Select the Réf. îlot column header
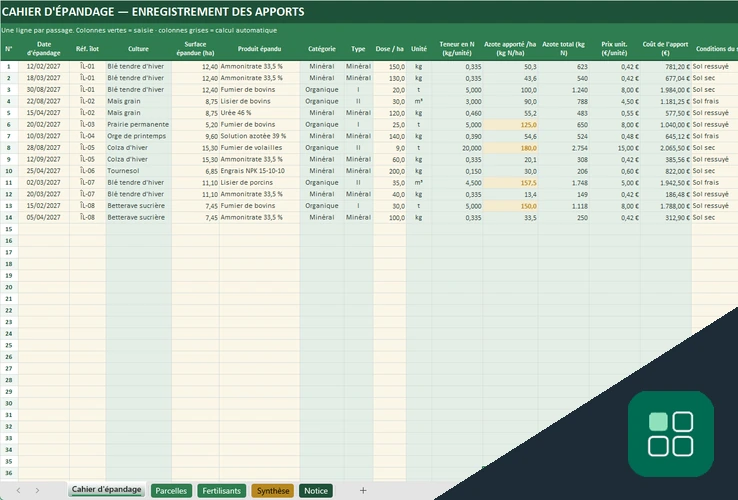 pos(88,48)
